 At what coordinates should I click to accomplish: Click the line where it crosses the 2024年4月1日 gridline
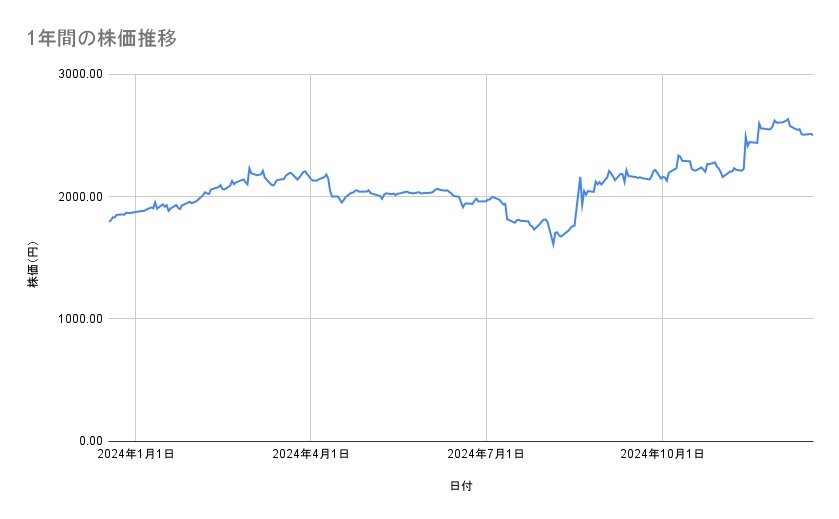click(311, 179)
